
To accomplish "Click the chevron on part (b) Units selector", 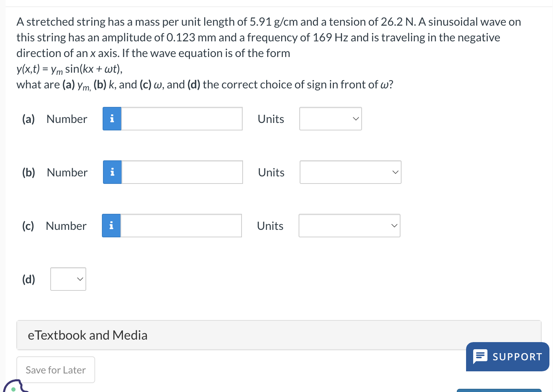I will pos(395,172).
